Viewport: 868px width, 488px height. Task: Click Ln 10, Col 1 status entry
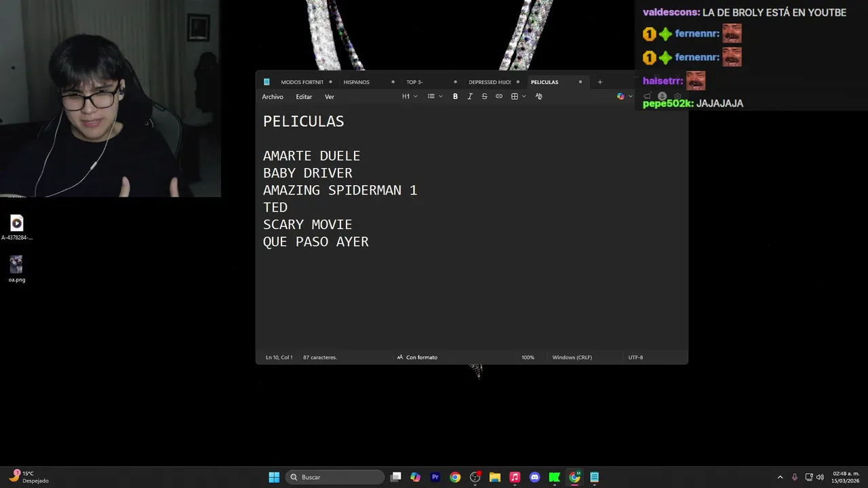pyautogui.click(x=279, y=357)
